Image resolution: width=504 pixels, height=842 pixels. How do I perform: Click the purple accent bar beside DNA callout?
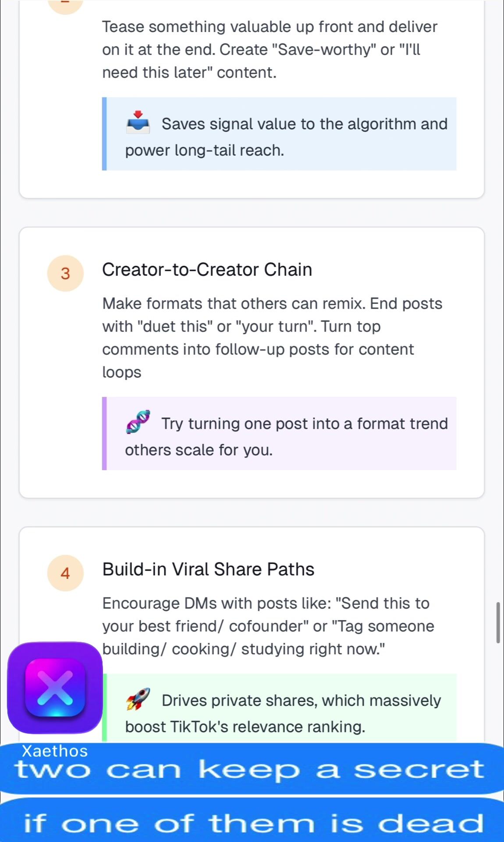click(104, 434)
